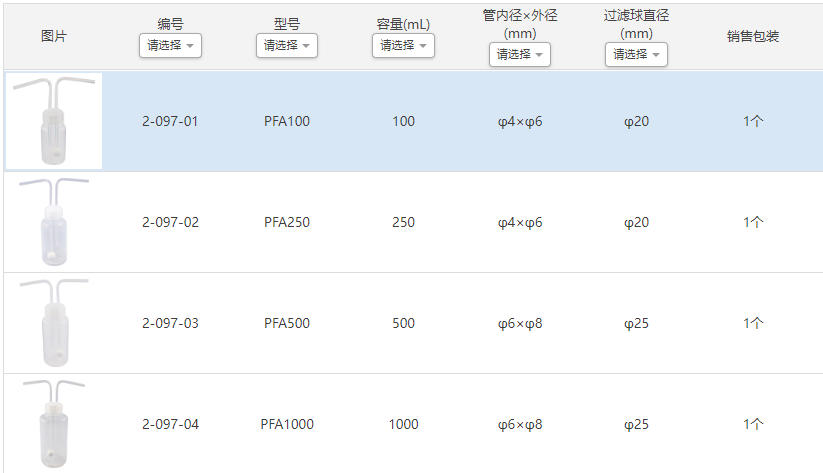
Task: Choose product number 2-097-04
Action: [170, 424]
